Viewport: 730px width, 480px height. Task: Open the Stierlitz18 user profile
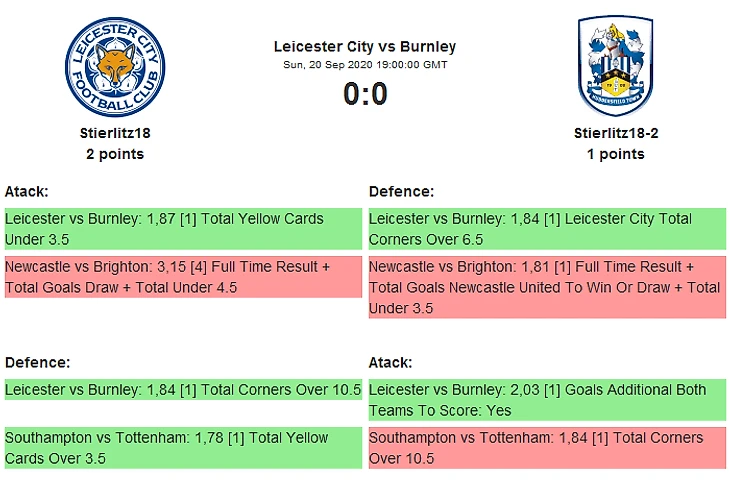point(114,132)
